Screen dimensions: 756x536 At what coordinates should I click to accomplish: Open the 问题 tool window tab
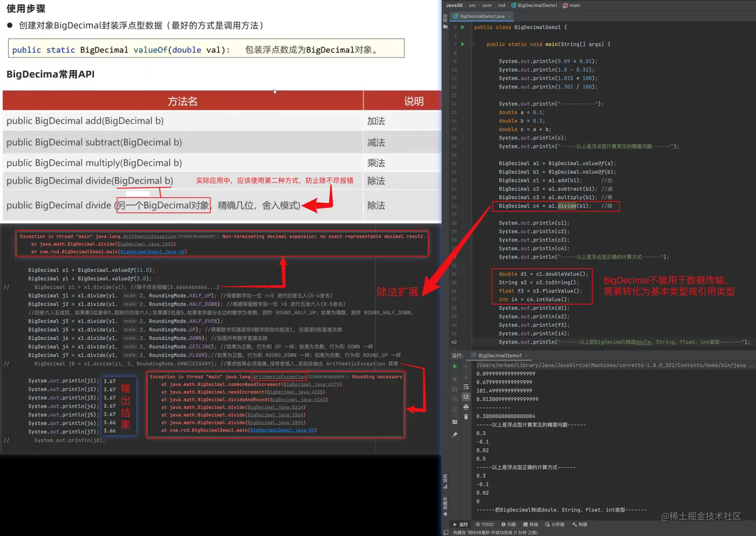pyautogui.click(x=508, y=525)
